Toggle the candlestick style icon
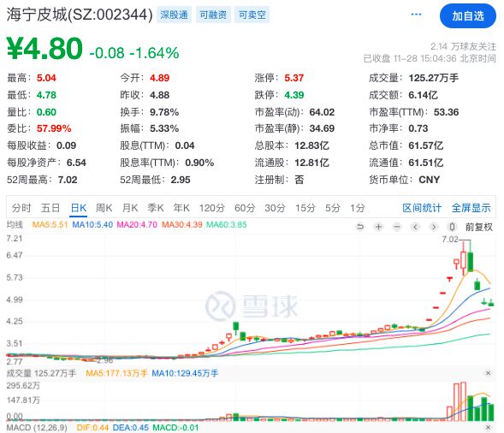This screenshot has width=504, height=433. tap(452, 227)
